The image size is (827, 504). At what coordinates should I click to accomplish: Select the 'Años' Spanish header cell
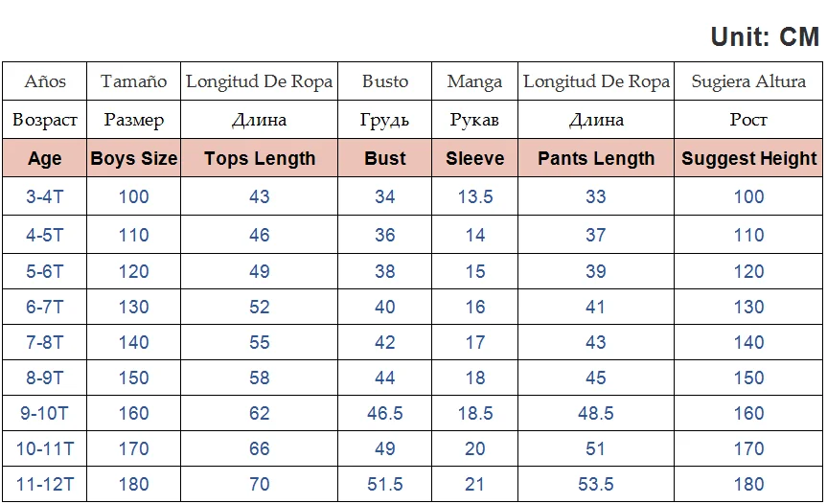tap(45, 81)
